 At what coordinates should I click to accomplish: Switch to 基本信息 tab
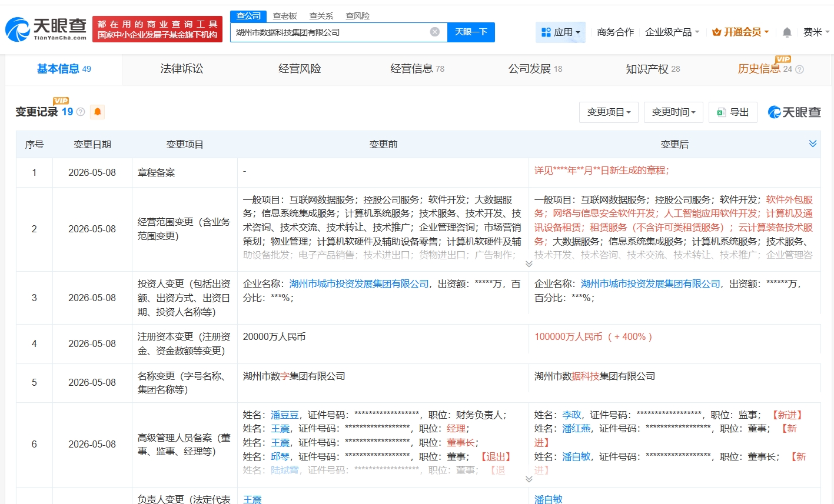(64, 69)
